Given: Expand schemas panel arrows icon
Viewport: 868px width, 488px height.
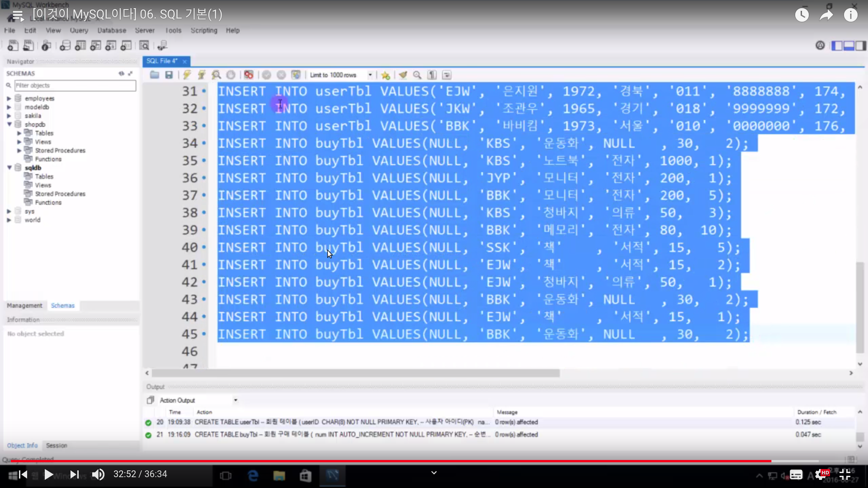Looking at the screenshot, I should click(x=130, y=73).
